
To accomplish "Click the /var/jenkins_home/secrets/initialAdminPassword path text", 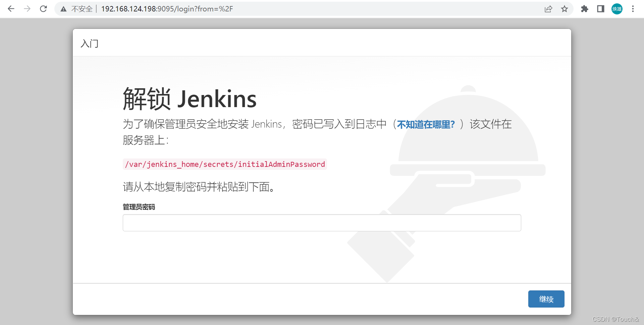I will [x=225, y=164].
